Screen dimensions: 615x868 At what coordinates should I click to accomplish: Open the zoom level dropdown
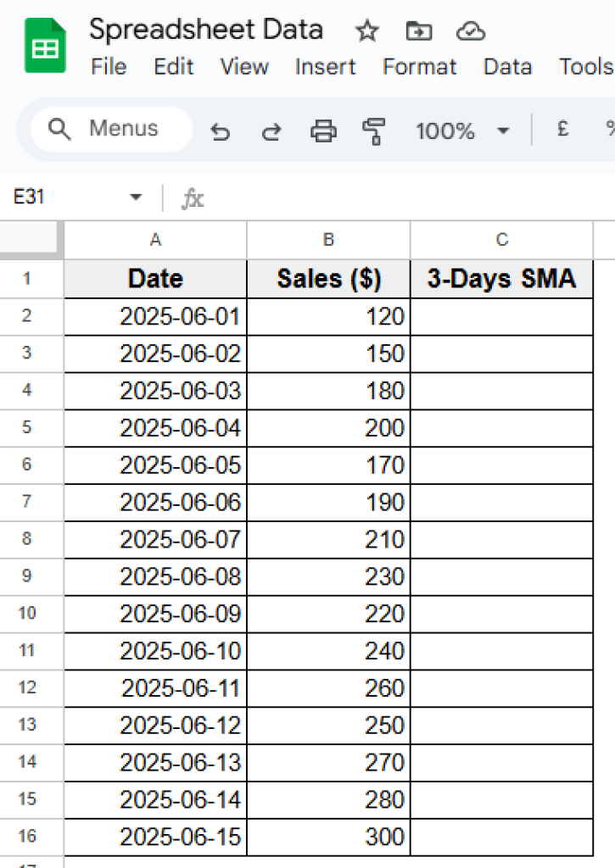447,131
